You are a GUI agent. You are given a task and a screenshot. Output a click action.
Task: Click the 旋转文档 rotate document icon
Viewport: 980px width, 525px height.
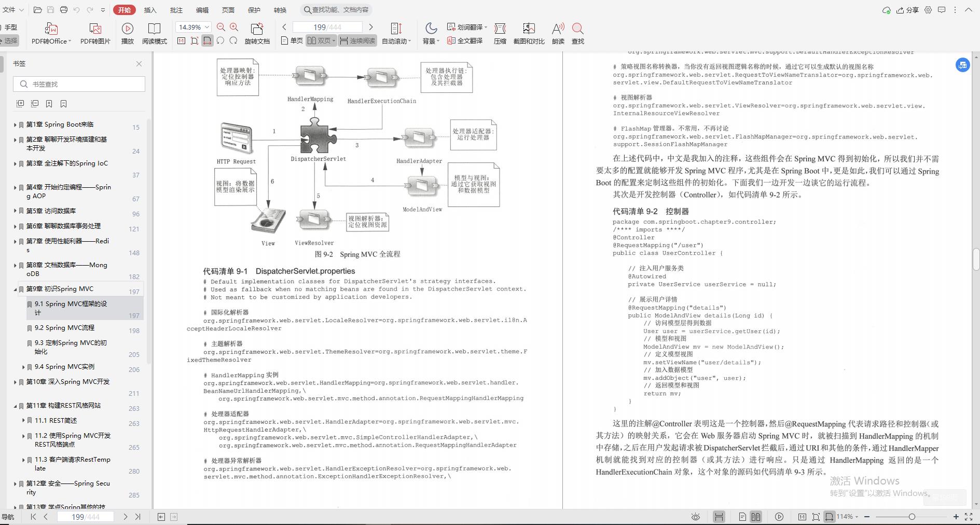tap(257, 29)
